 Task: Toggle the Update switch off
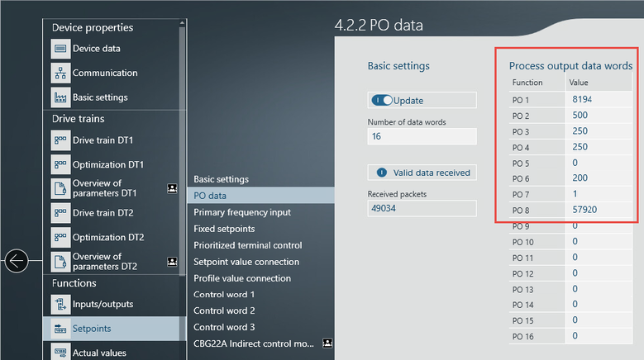click(x=382, y=100)
